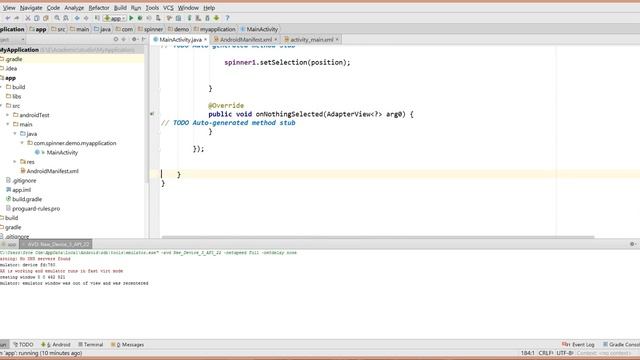The height and width of the screenshot is (360, 640).
Task: Open the Gradle Console
Action: [x=621, y=344]
